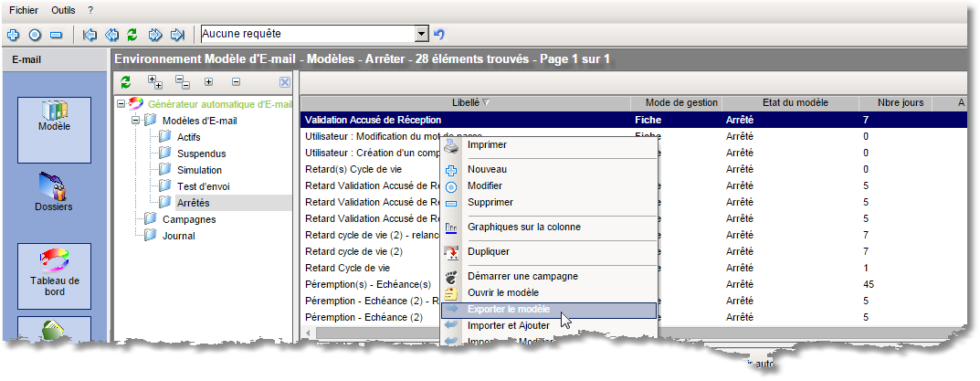
Task: Go to previous page with toolbar arrow
Action: [111, 35]
